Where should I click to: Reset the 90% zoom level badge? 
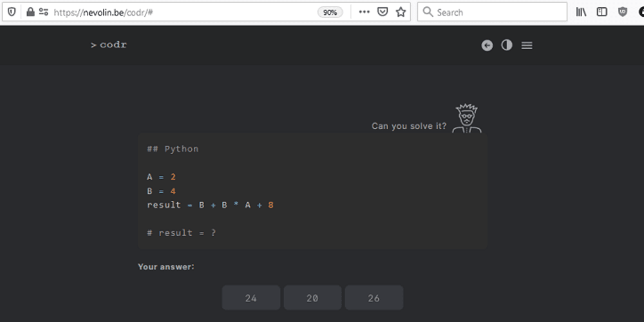pyautogui.click(x=330, y=12)
